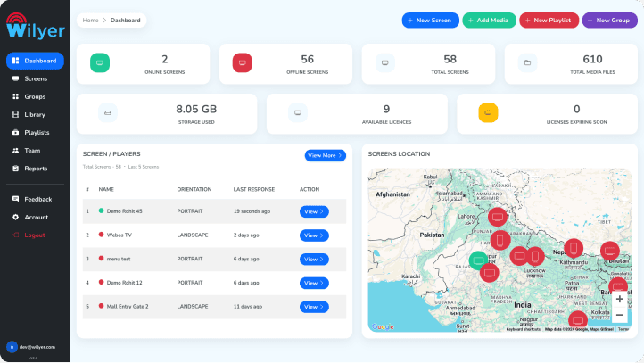
Task: Click the red status dot for Mall Entry Gate 2
Action: point(101,306)
